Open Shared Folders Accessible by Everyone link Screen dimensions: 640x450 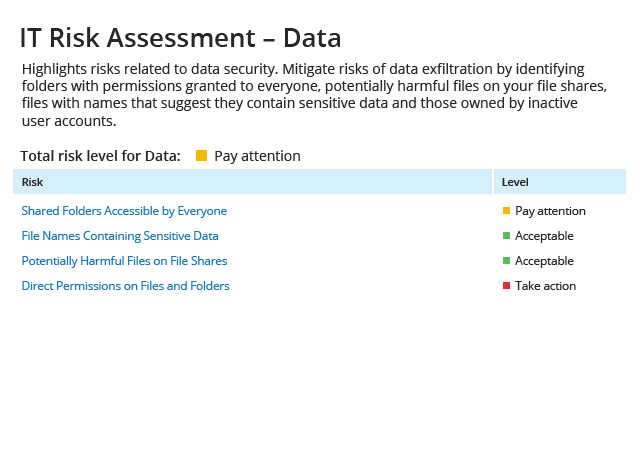pos(124,211)
